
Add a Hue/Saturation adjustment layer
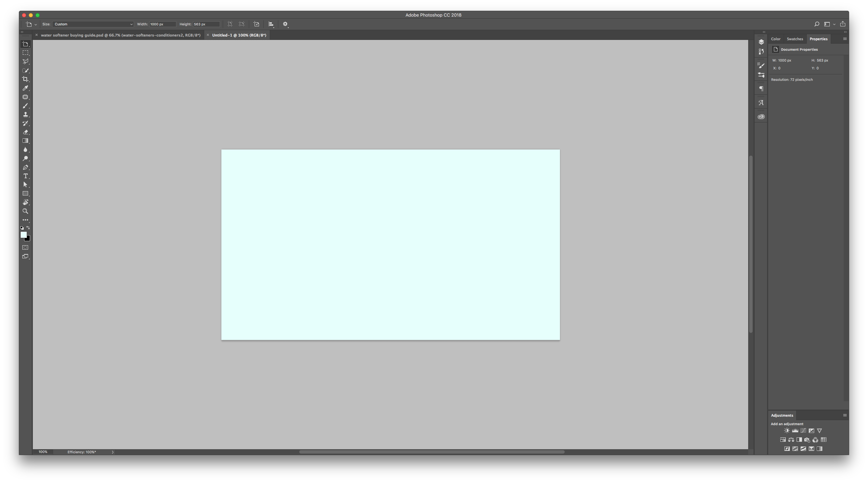click(x=783, y=440)
